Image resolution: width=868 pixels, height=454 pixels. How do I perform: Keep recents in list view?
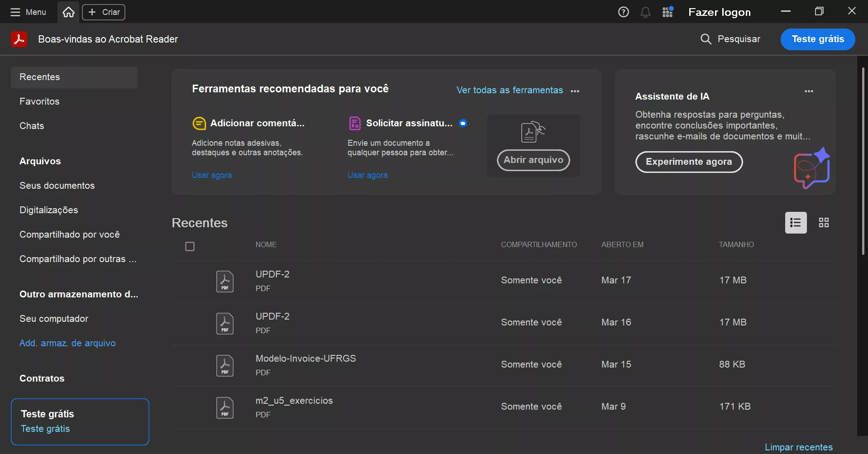[x=796, y=222]
